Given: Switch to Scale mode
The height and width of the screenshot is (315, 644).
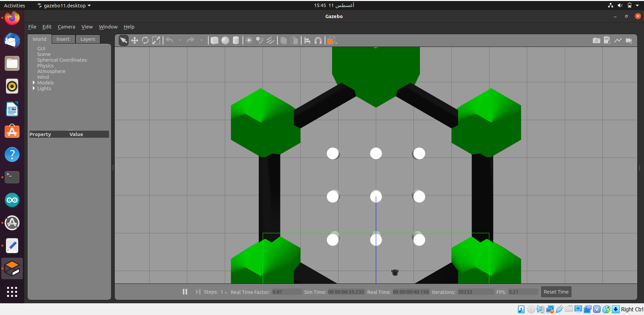Looking at the screenshot, I should click(156, 40).
